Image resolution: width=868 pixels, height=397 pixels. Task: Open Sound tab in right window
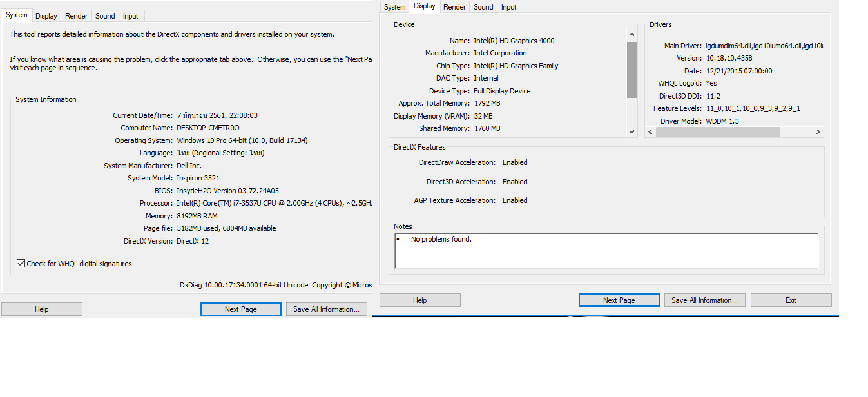pyautogui.click(x=483, y=7)
